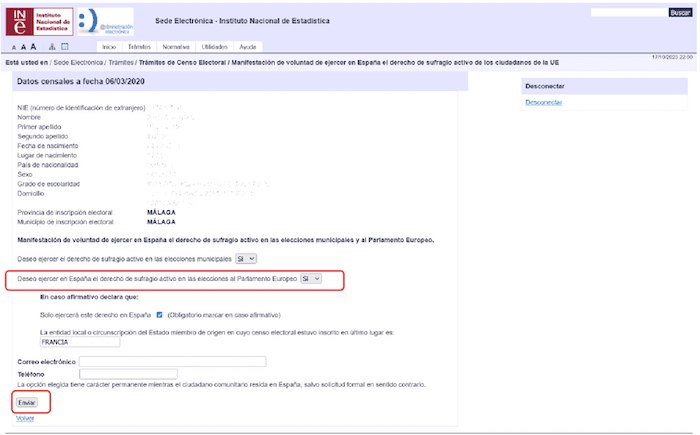Screen dimensions: 700x435
Task: Select the largest text size A
Action: [33, 46]
